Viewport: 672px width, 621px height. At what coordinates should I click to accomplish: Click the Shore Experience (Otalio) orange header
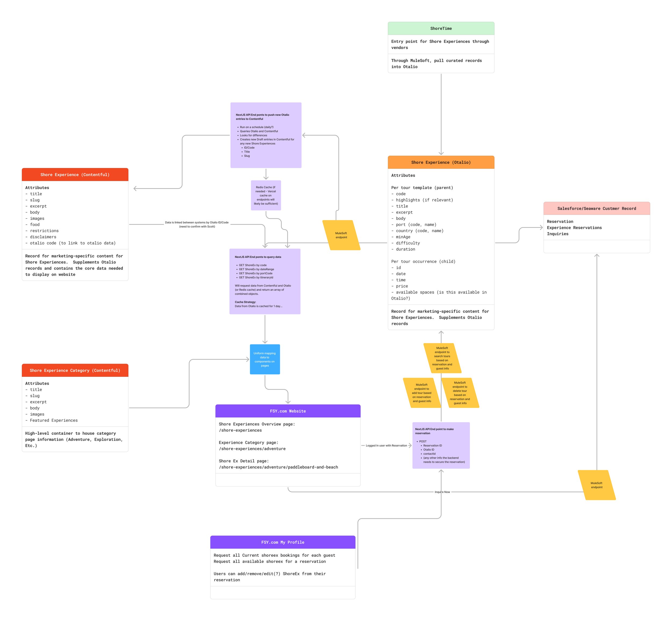(x=441, y=162)
